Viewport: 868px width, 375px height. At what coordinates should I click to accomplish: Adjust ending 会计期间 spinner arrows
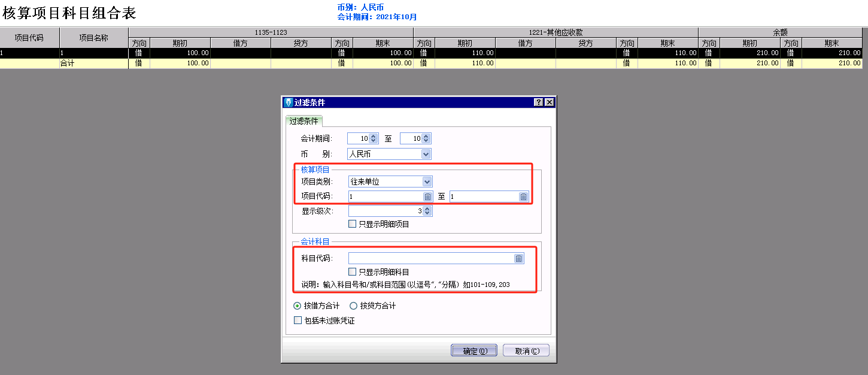coord(426,138)
